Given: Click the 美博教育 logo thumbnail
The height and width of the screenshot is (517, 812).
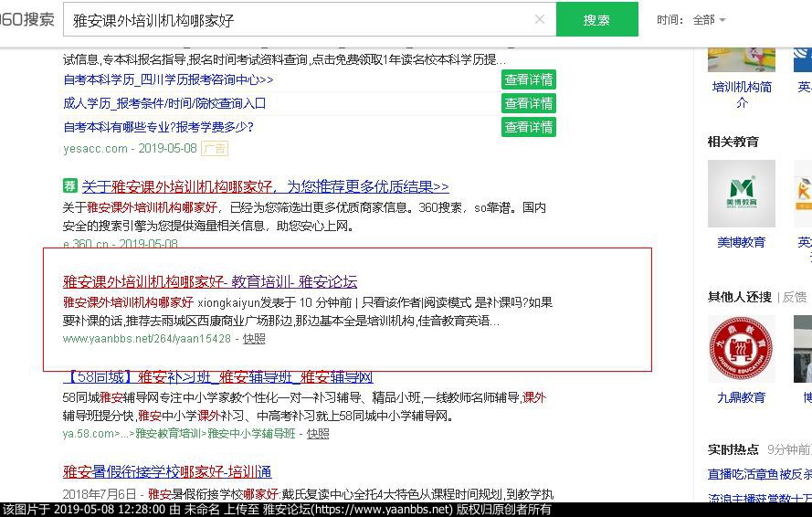Looking at the screenshot, I should (x=741, y=194).
